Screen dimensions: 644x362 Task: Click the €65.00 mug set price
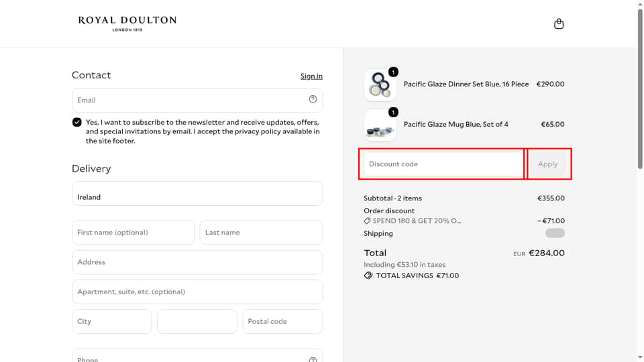point(552,124)
